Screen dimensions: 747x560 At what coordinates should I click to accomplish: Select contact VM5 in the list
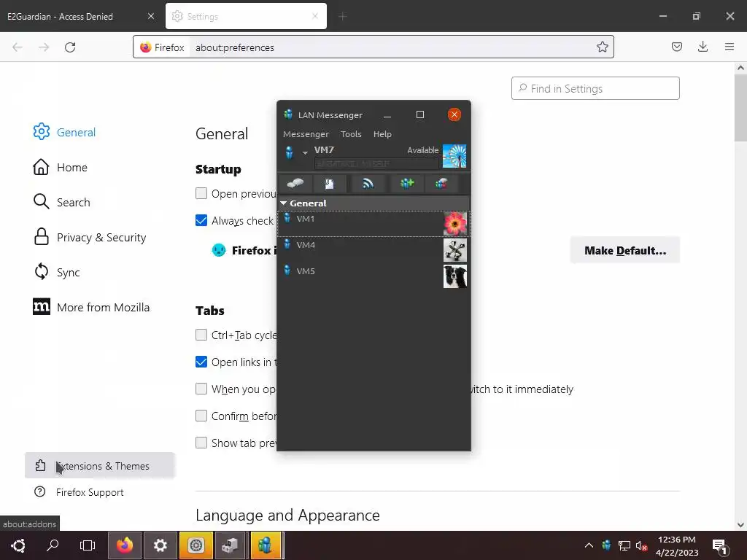[x=373, y=276]
